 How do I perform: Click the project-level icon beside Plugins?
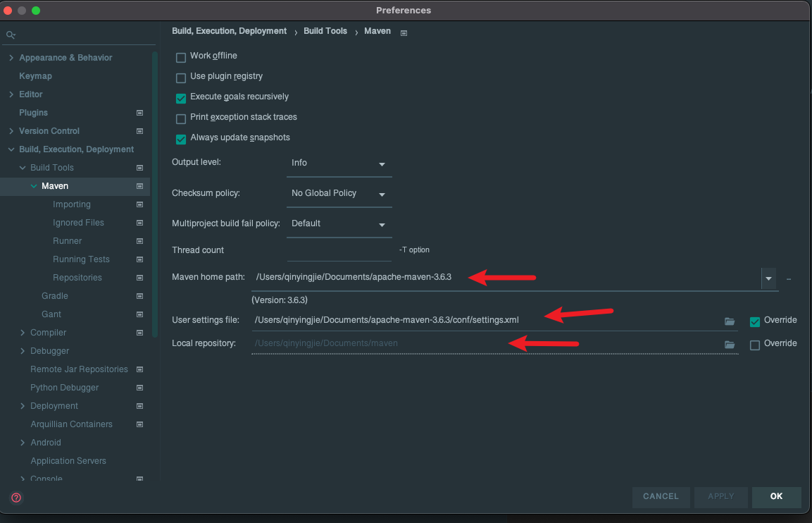pyautogui.click(x=139, y=113)
